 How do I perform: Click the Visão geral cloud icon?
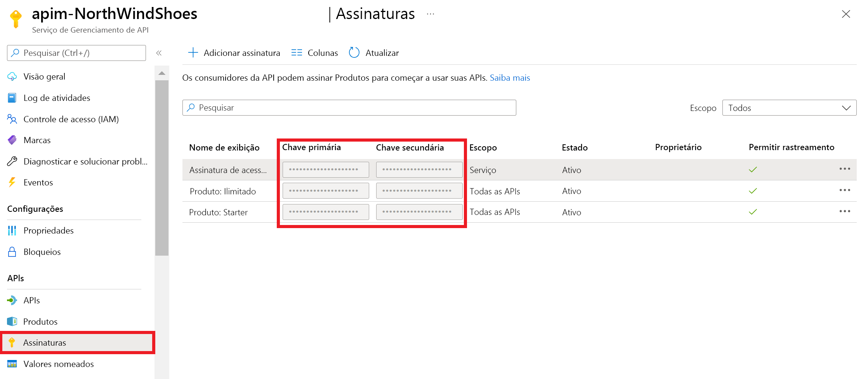click(12, 76)
